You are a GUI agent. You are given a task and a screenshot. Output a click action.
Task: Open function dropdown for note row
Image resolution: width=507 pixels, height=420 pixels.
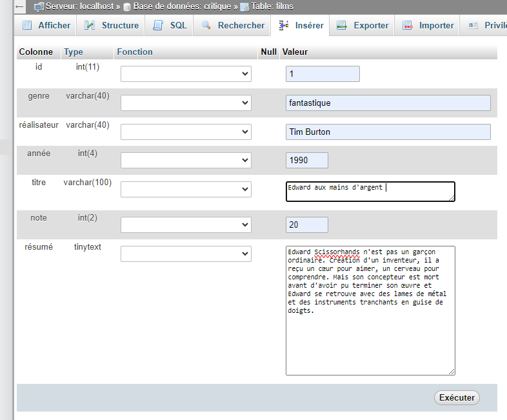[x=186, y=225]
